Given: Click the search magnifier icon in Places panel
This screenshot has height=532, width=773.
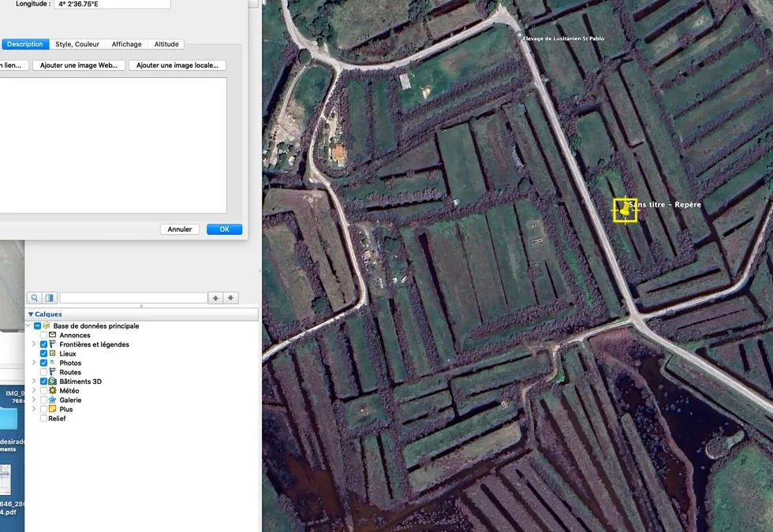Looking at the screenshot, I should [x=35, y=298].
